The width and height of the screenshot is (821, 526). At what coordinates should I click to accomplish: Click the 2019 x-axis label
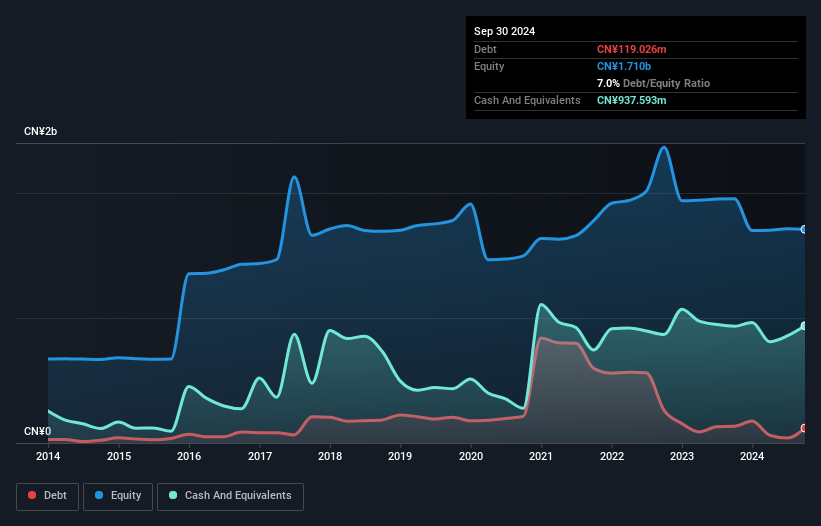pos(400,456)
